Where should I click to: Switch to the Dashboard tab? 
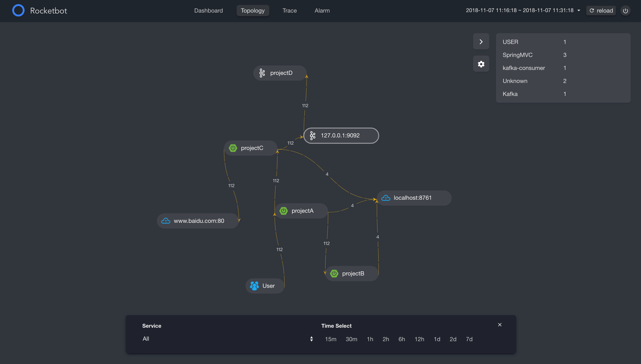[x=208, y=10]
